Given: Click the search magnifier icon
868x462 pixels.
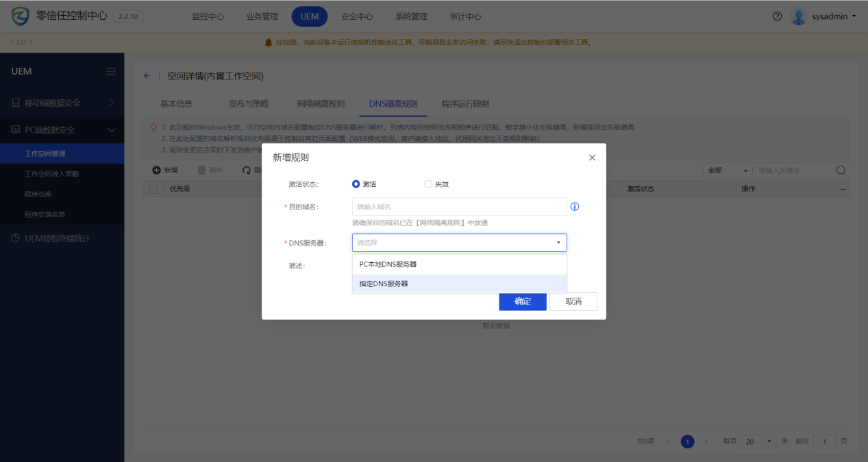Looking at the screenshot, I should click(x=841, y=170).
